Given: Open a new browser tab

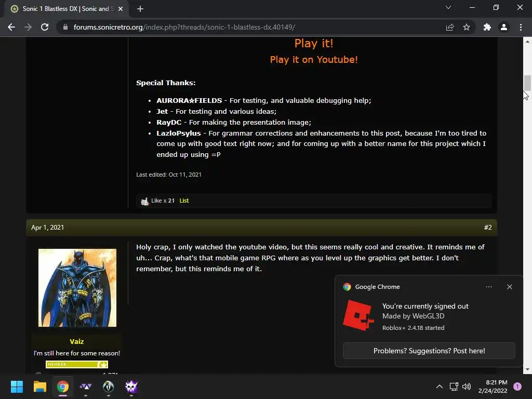Looking at the screenshot, I should (x=140, y=9).
